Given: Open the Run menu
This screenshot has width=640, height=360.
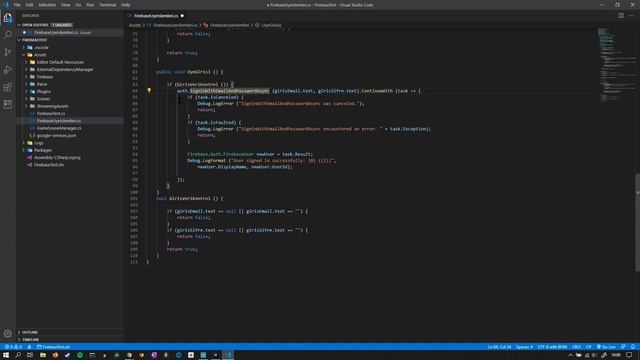Looking at the screenshot, I should [90, 5].
